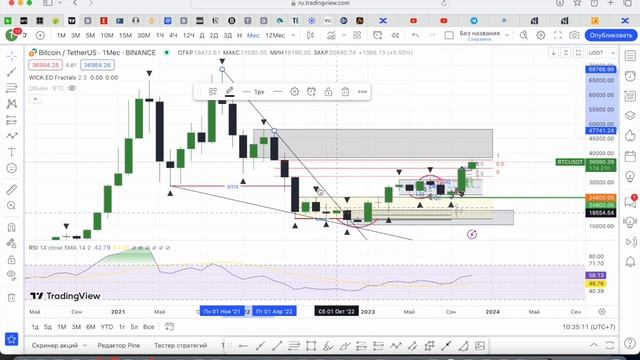Screen dimensions: 640x360
Task: Toggle lock all drawings
Action: click(x=11, y=260)
